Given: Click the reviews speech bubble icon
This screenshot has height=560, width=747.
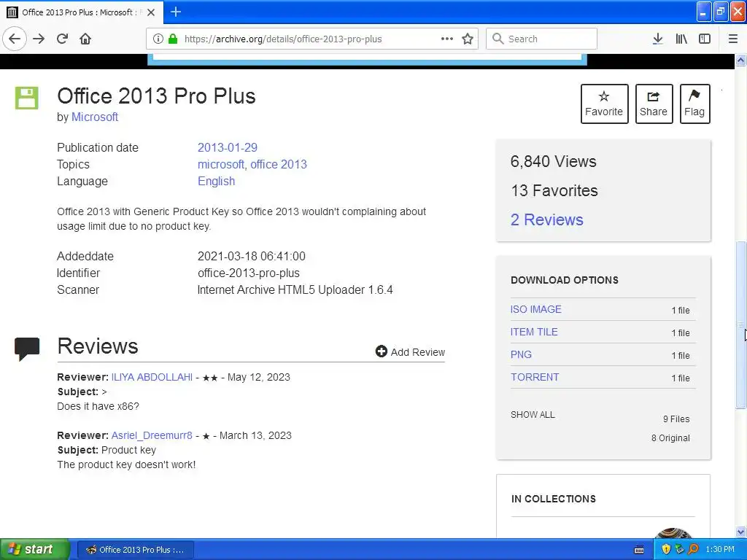Looking at the screenshot, I should tap(27, 349).
